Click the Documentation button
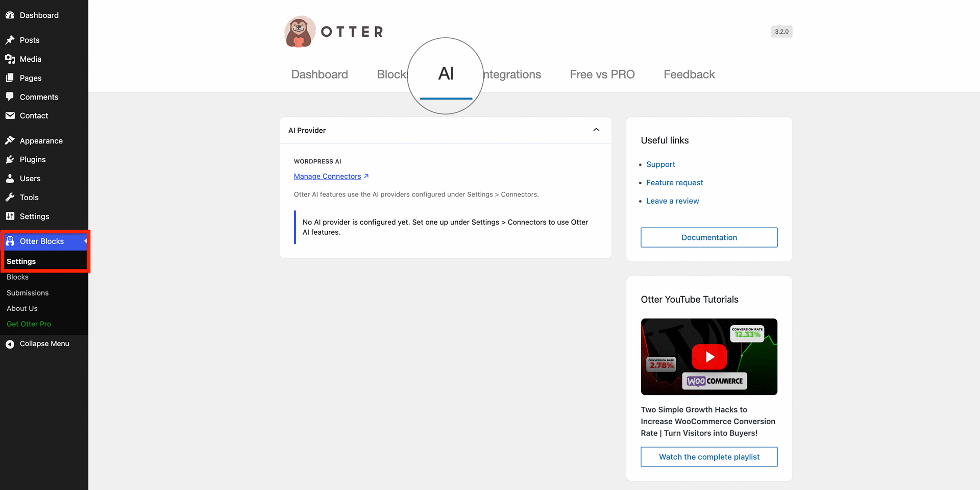Screen dimensions: 980x490 coord(709,237)
